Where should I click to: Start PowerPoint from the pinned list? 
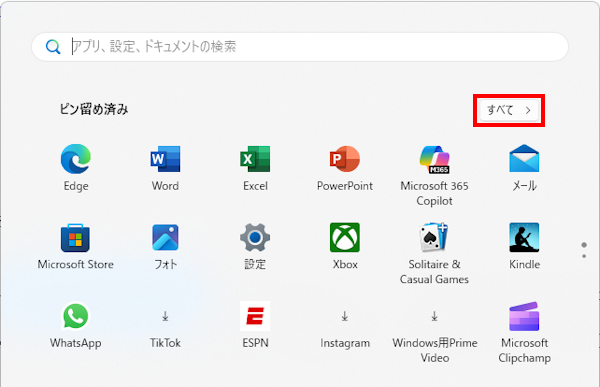point(345,159)
